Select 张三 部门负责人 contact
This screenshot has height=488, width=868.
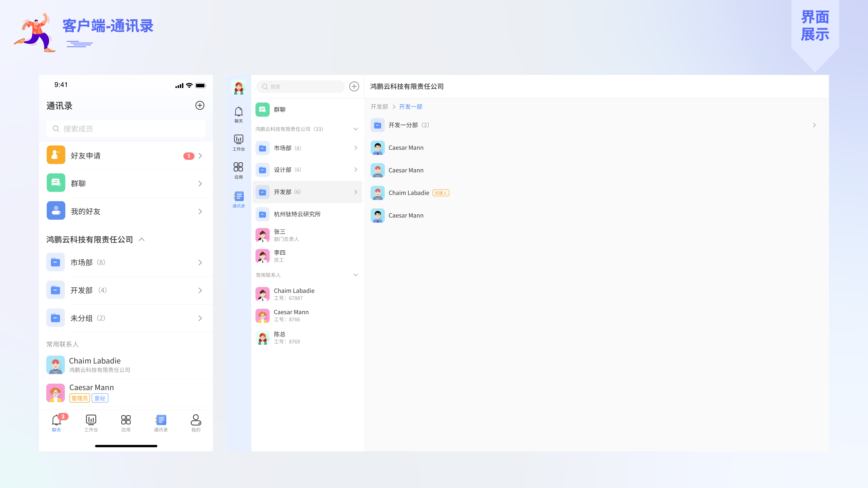coord(307,235)
